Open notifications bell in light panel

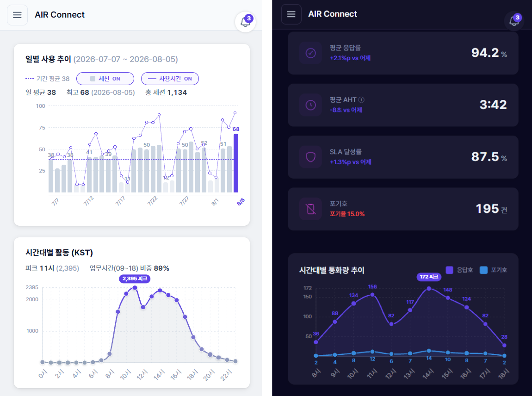[245, 22]
